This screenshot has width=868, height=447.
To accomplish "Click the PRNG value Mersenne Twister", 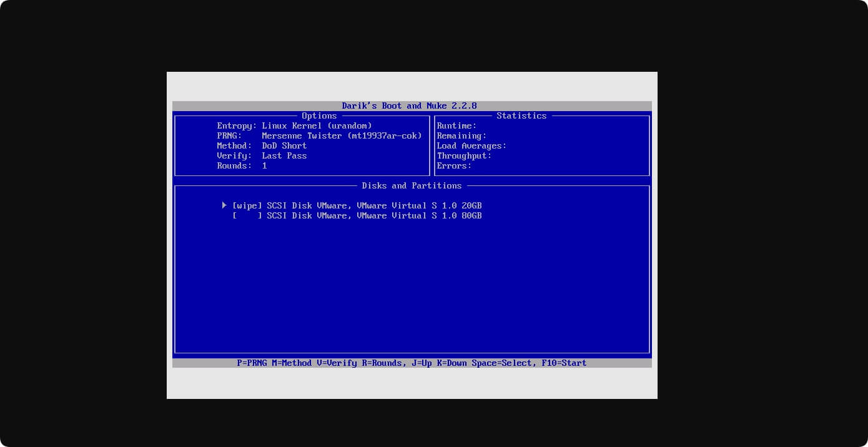I will (342, 135).
